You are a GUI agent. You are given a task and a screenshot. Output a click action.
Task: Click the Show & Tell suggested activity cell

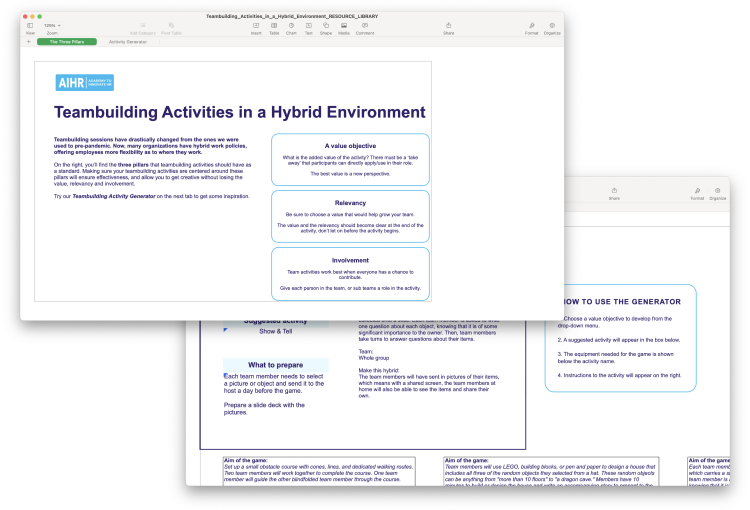pos(276,331)
